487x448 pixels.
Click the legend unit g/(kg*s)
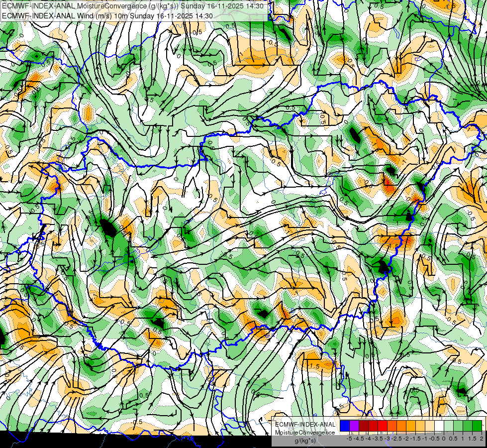point(305,441)
